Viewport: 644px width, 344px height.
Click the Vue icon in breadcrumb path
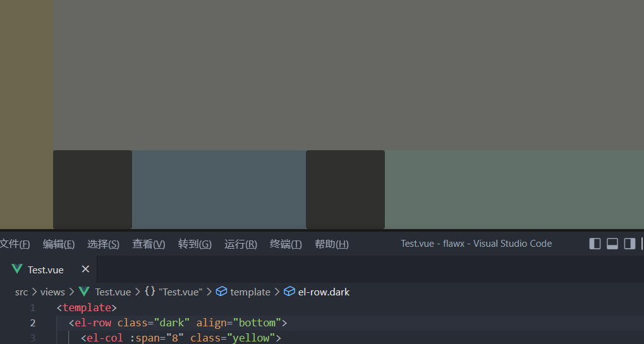coord(84,292)
